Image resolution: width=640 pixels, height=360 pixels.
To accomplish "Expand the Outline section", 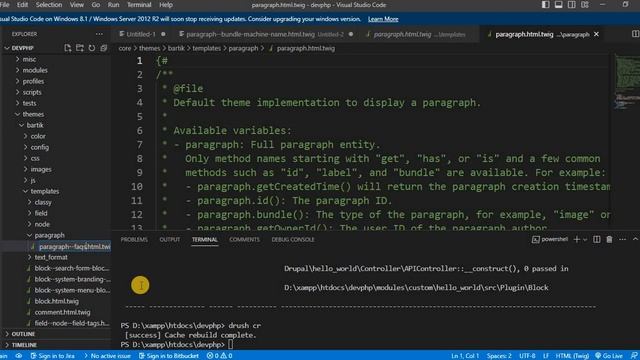I will 23,334.
